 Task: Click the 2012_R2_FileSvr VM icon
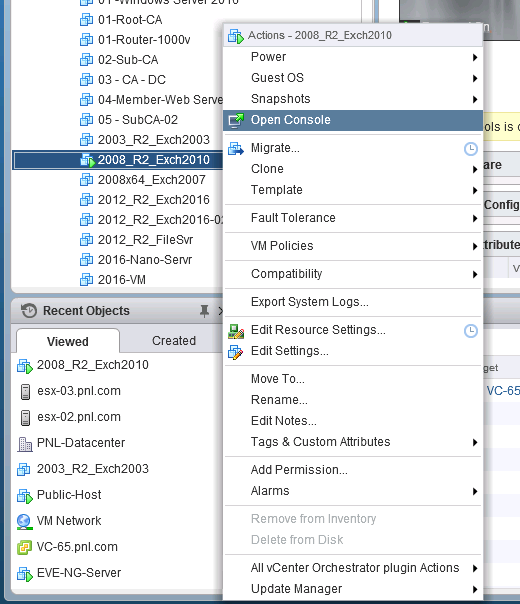pos(86,240)
